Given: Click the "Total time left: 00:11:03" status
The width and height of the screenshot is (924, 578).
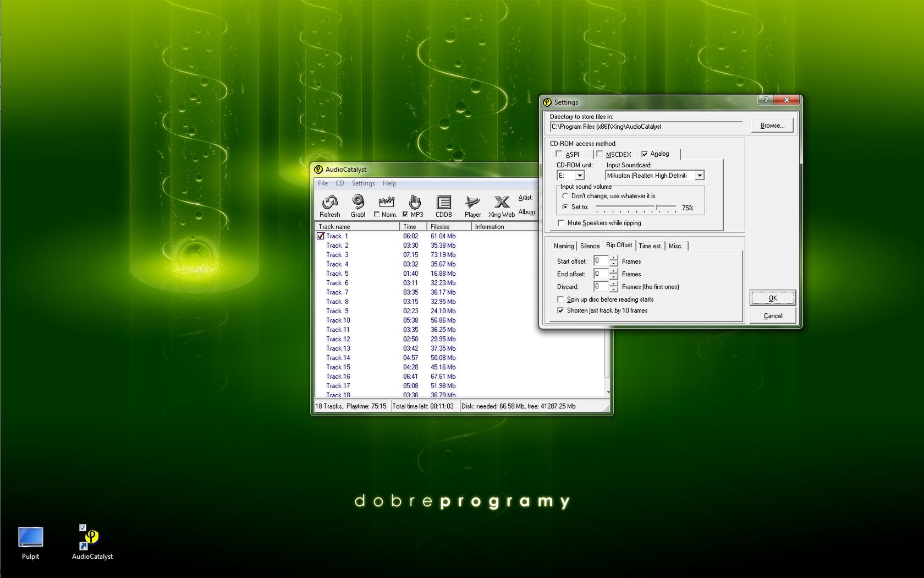Looking at the screenshot, I should pos(423,406).
